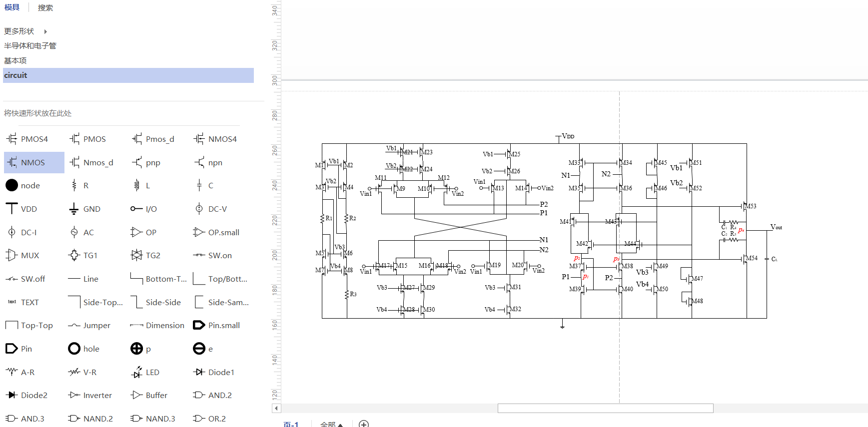
Task: Click the scroll left arrow
Action: pyautogui.click(x=276, y=409)
